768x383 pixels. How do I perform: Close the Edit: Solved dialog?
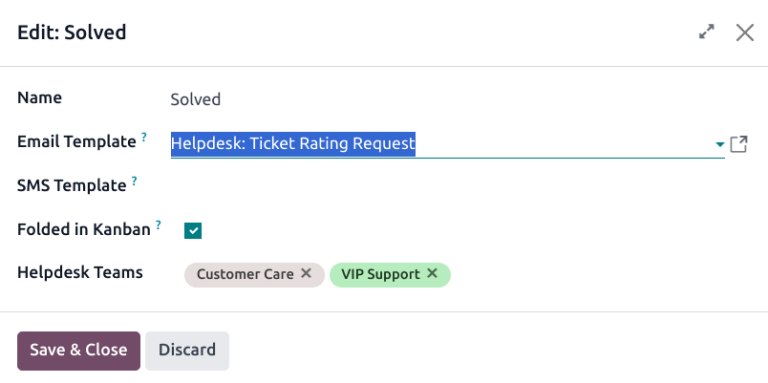click(x=744, y=33)
